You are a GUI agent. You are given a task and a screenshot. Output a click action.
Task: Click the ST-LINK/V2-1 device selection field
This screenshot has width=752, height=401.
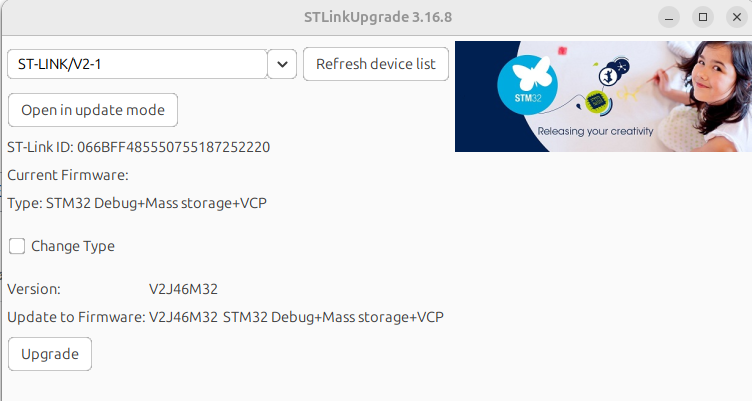(x=136, y=64)
